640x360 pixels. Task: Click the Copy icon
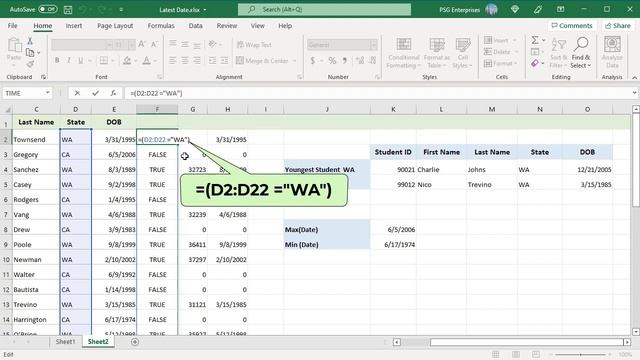point(30,52)
